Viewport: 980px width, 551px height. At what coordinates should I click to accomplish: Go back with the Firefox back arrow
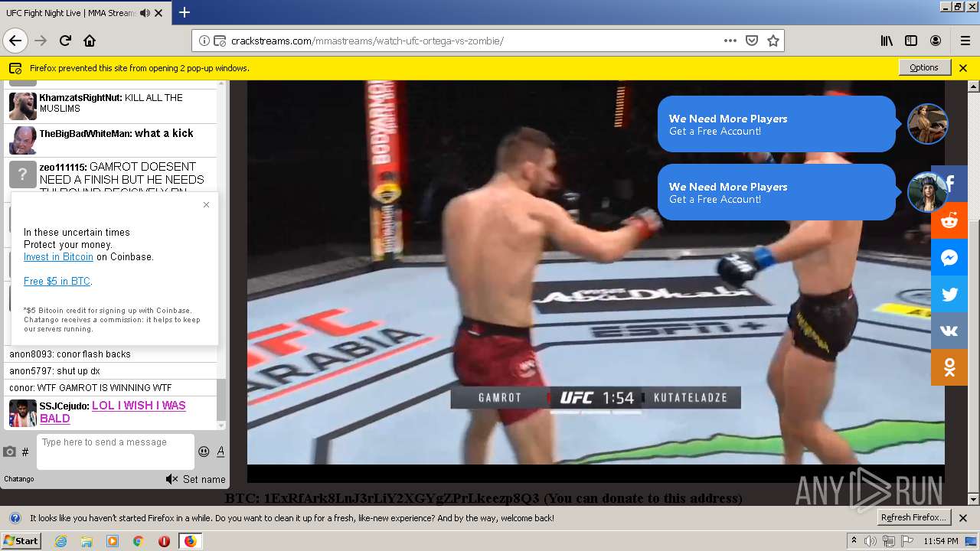pos(15,41)
